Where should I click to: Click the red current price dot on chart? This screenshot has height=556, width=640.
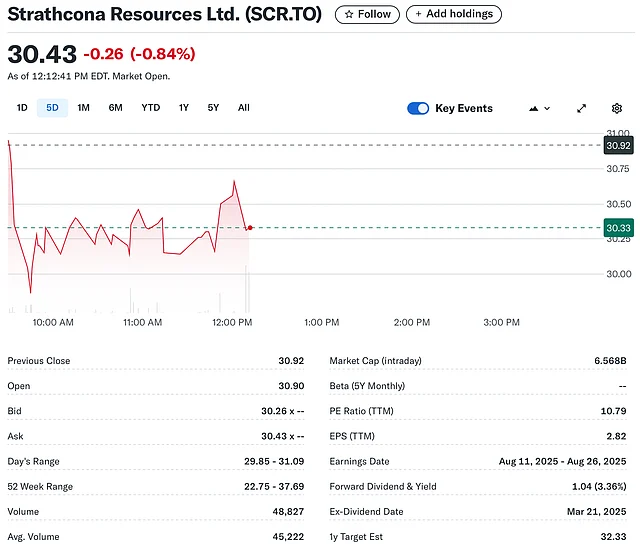pos(250,228)
